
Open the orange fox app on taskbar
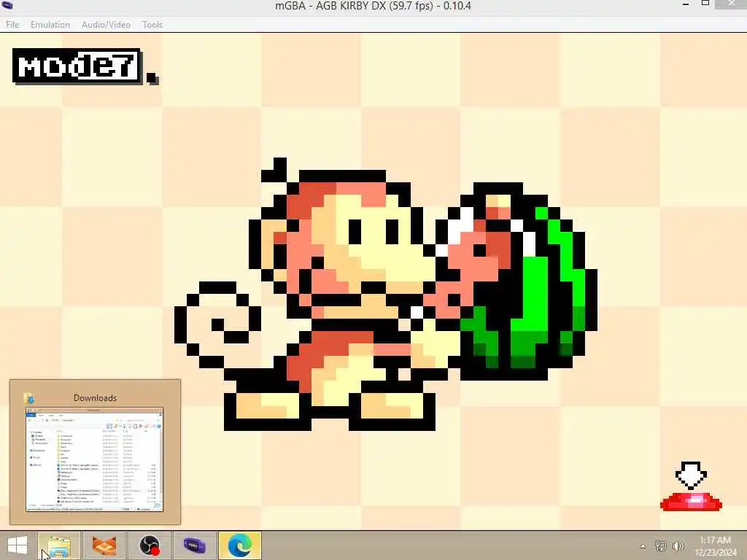104,545
